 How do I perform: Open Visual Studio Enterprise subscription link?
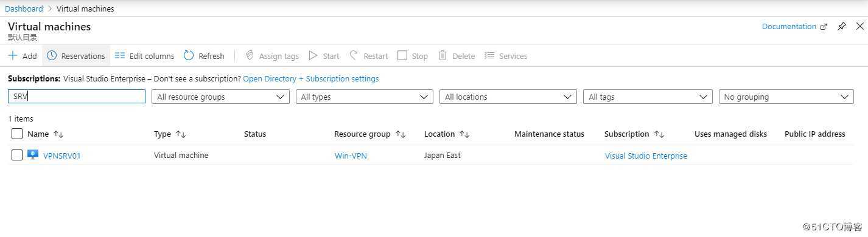coord(646,156)
